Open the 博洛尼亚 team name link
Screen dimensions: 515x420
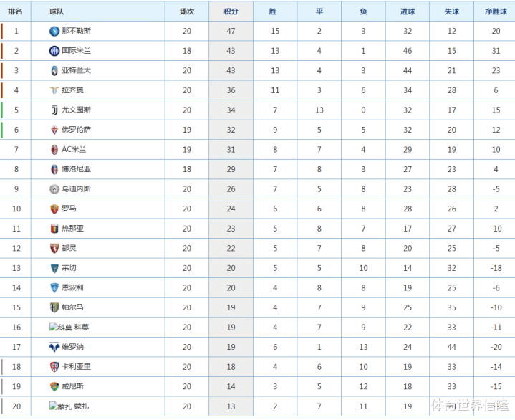point(76,169)
